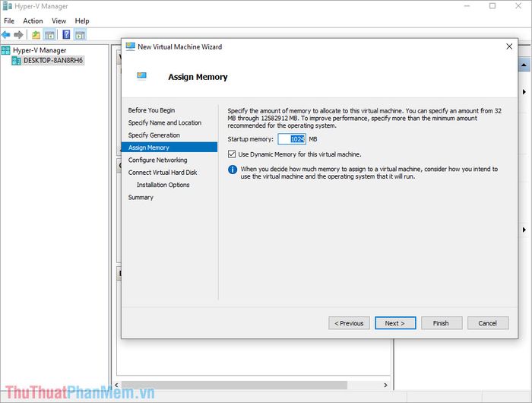Go to Connect Virtual Hard Disk step
The height and width of the screenshot is (403, 532).
(x=163, y=173)
